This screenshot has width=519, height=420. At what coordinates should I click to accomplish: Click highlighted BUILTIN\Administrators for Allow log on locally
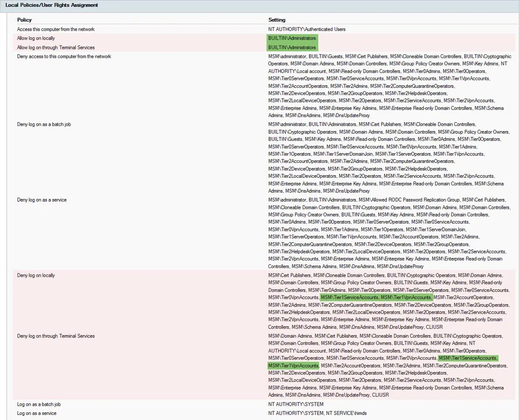click(x=292, y=38)
